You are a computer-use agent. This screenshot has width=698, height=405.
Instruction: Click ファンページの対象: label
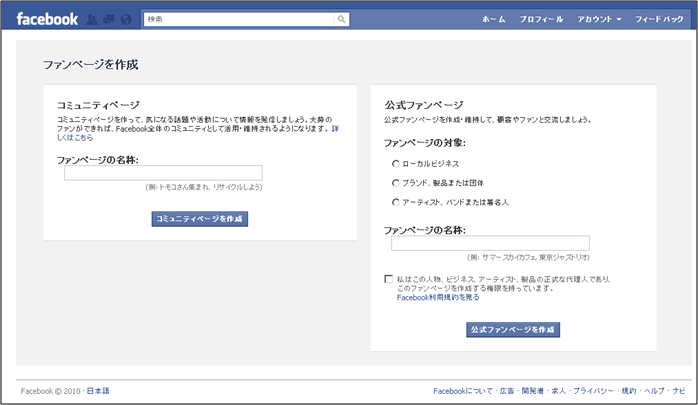(425, 143)
